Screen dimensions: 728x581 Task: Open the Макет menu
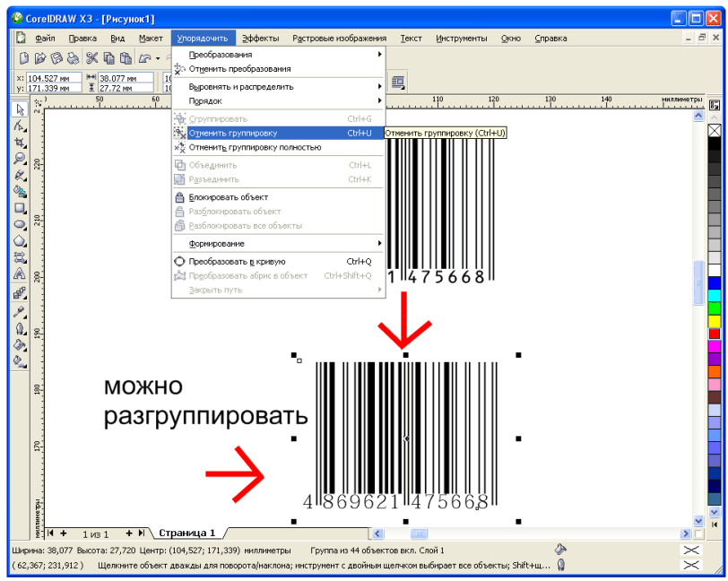tap(151, 39)
